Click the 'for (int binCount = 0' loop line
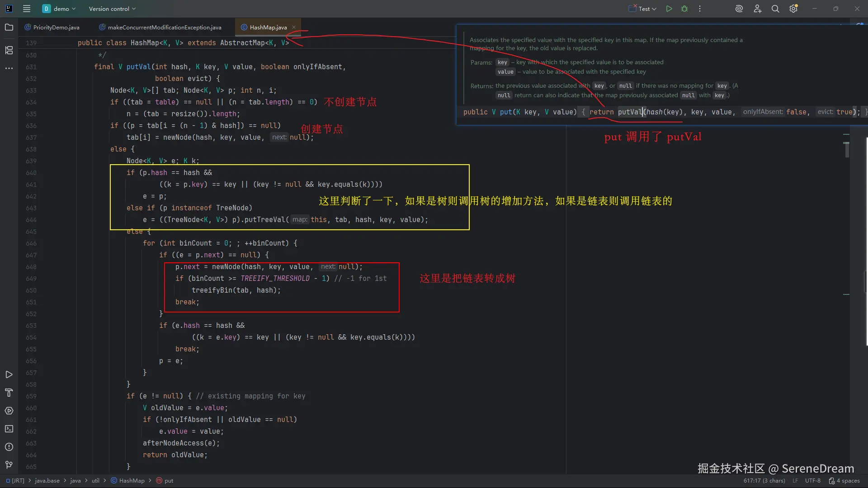This screenshot has width=868, height=488. [220, 243]
